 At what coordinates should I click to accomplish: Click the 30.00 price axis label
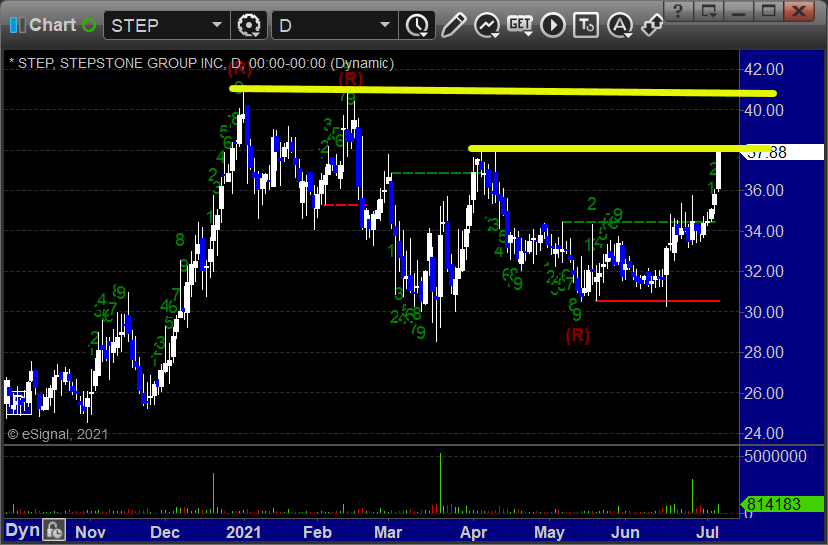(764, 312)
